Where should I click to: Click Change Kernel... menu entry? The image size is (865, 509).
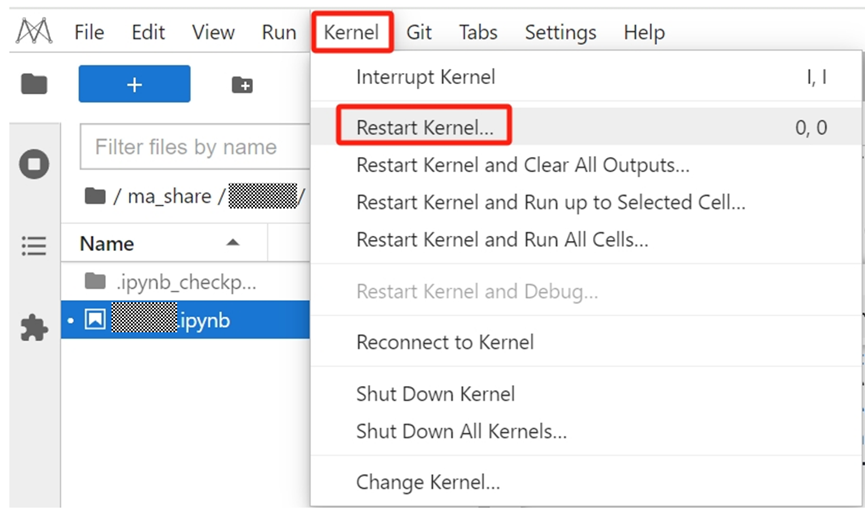coord(428,483)
